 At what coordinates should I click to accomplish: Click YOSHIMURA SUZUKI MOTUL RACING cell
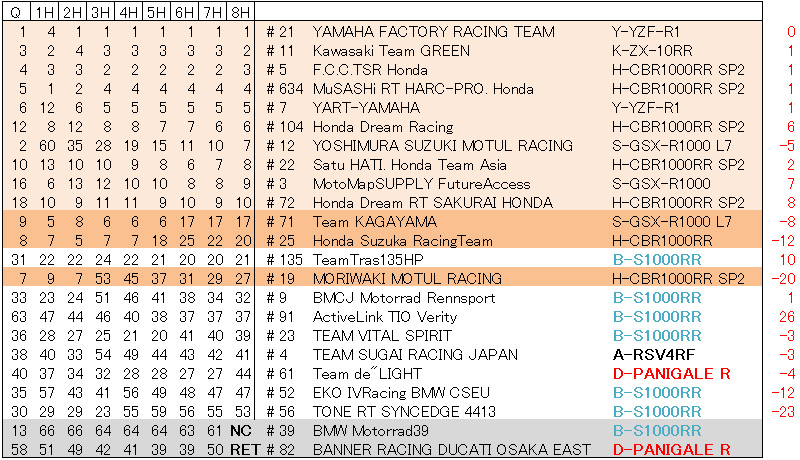pyautogui.click(x=442, y=146)
